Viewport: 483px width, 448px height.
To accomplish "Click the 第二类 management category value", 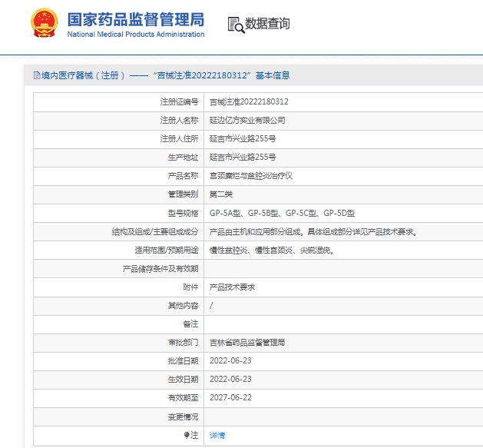I will (221, 194).
